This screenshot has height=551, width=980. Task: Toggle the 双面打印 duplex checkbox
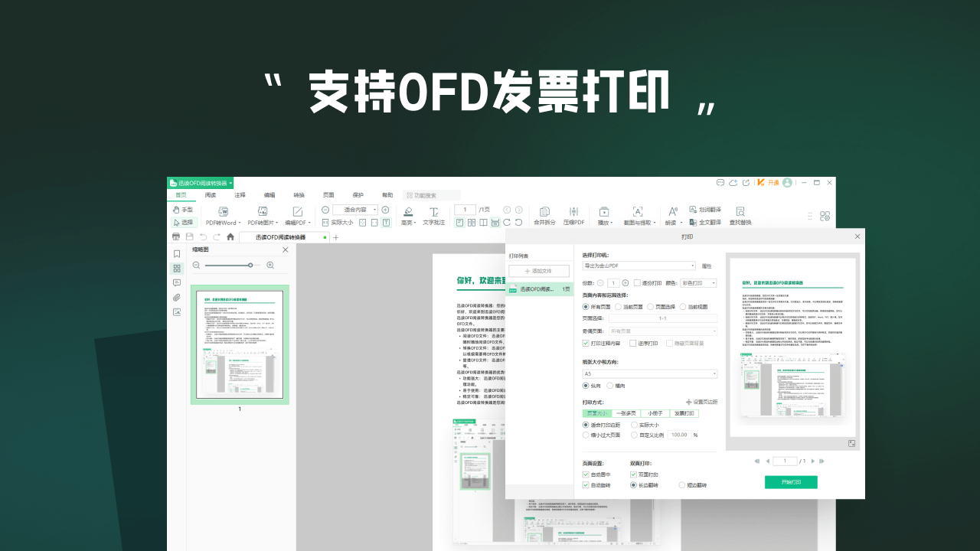coord(633,474)
